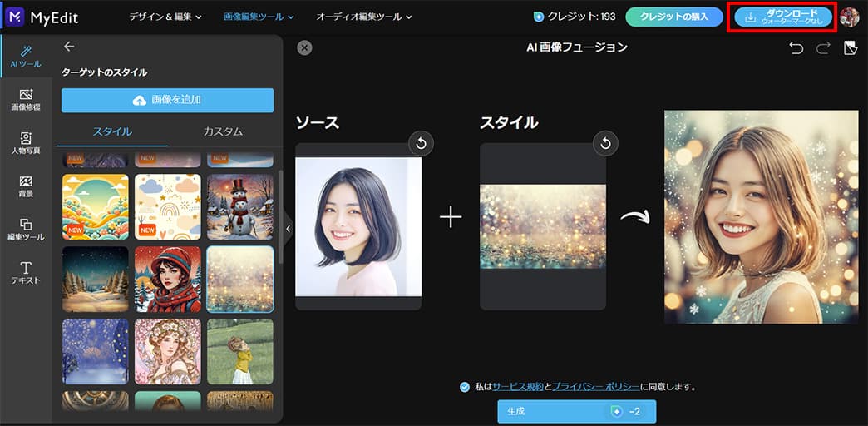Image resolution: width=868 pixels, height=426 pixels.
Task: Open the 画像修復 sidebar tool
Action: 26,101
